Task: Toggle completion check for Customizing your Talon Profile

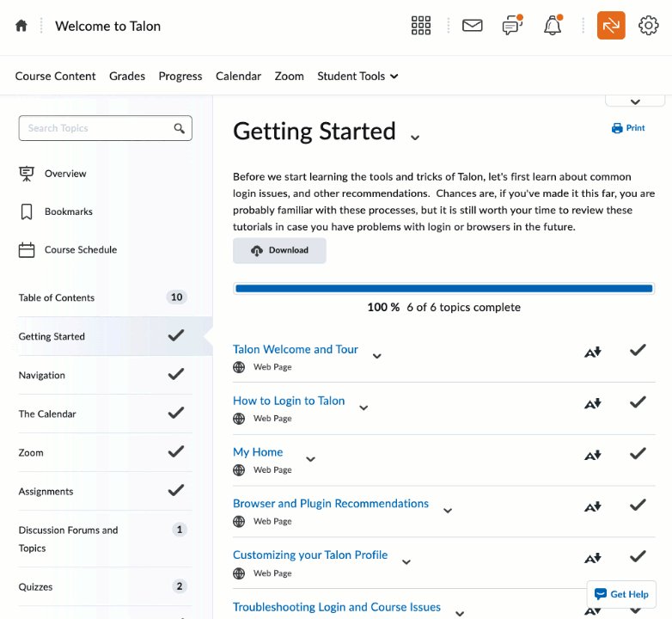Action: pos(638,556)
